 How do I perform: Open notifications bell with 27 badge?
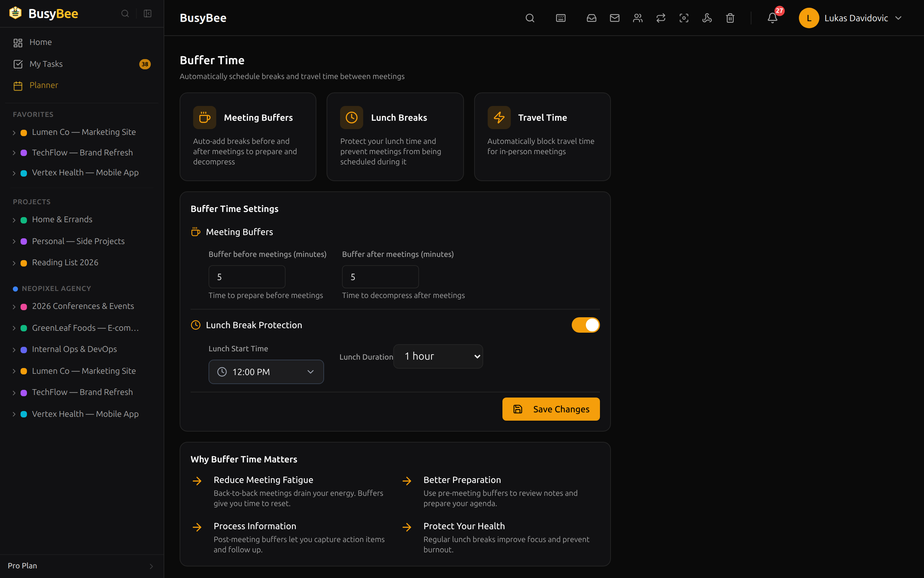pos(773,18)
